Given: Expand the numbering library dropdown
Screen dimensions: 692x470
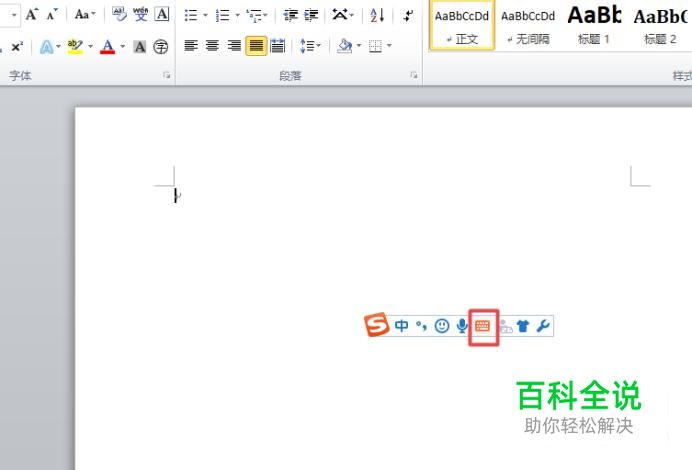Looking at the screenshot, I should coord(237,16).
